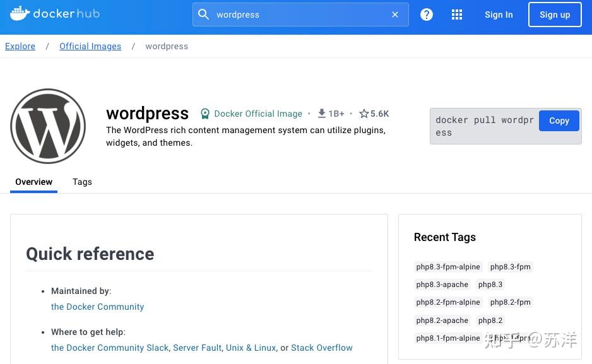The height and width of the screenshot is (364, 592).
Task: Switch to the Tags tab
Action: [x=82, y=182]
